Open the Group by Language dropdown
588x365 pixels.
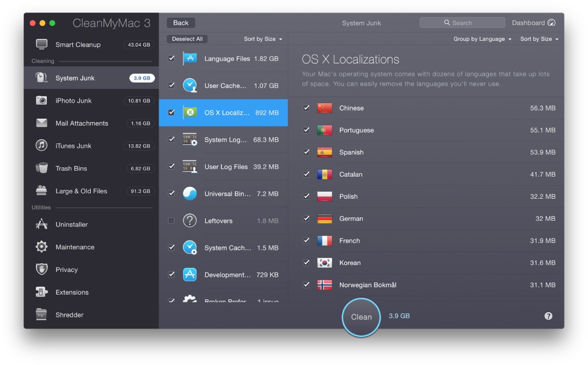482,39
